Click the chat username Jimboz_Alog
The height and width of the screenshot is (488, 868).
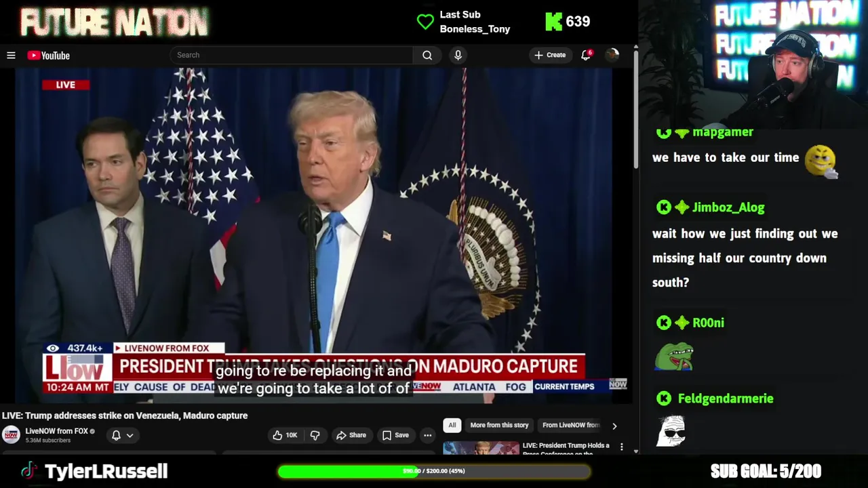tap(728, 208)
